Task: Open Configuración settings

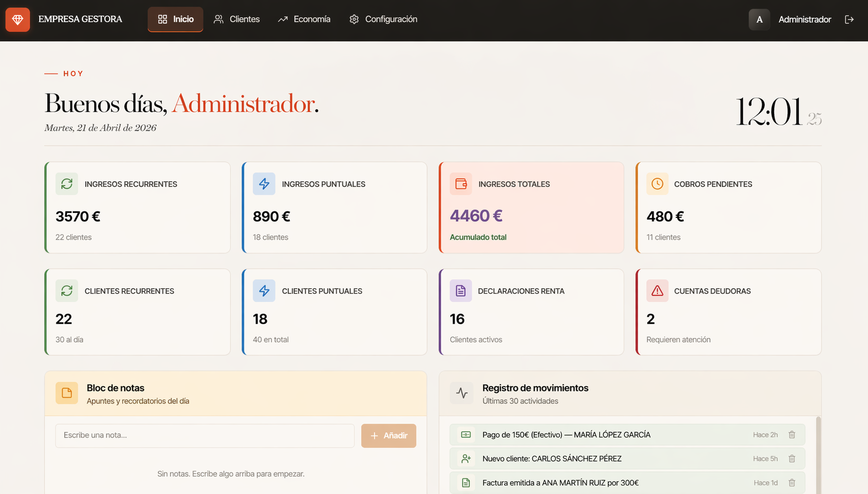Action: (x=383, y=19)
